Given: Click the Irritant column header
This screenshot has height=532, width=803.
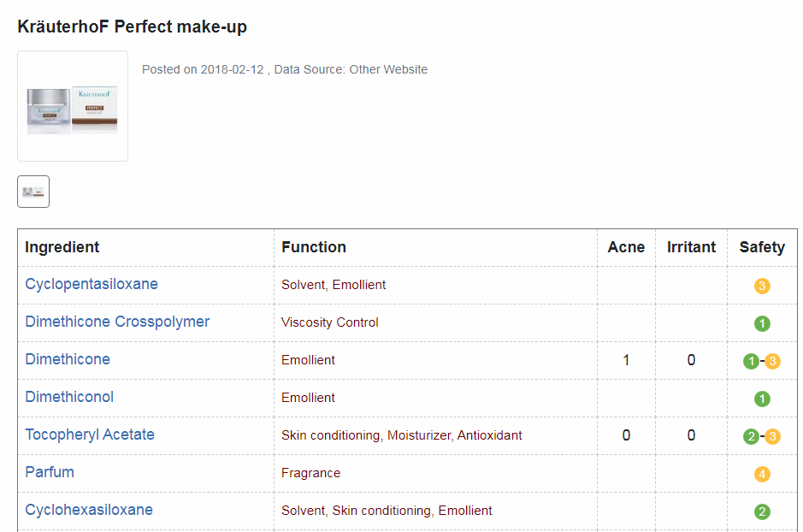Looking at the screenshot, I should [691, 247].
